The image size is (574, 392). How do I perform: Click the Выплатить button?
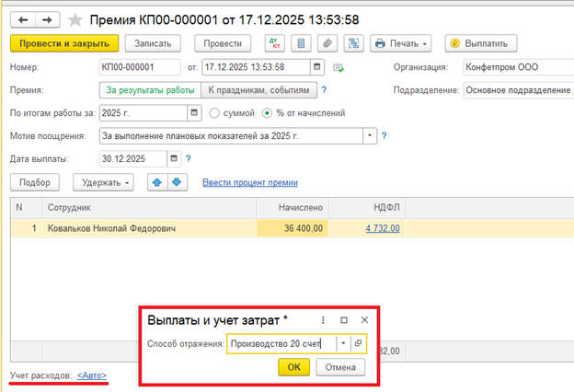[481, 43]
